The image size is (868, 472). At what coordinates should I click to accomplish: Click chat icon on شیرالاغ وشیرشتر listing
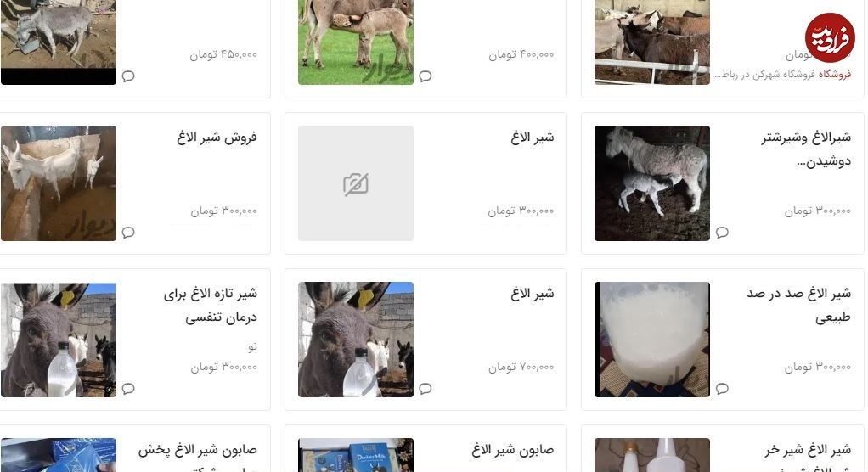click(722, 232)
